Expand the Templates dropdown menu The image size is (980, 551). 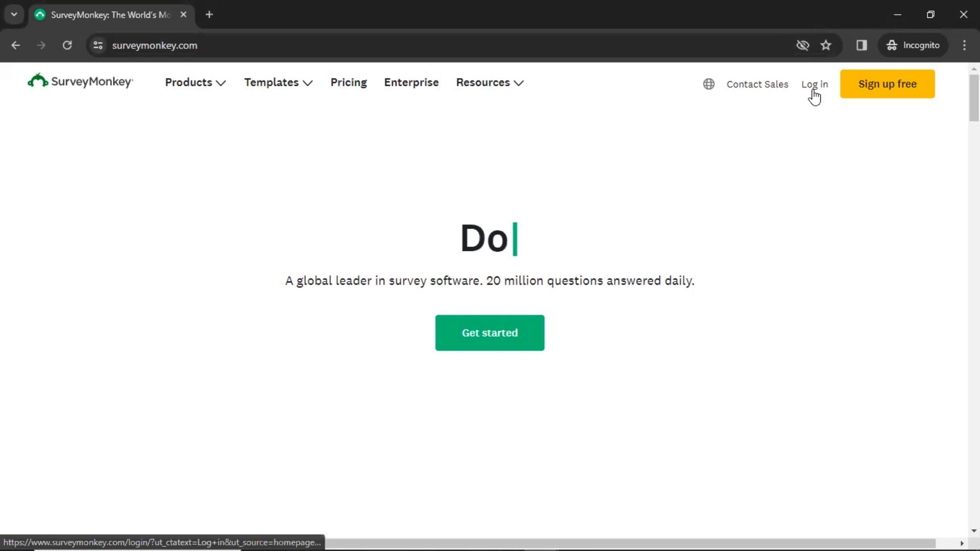pyautogui.click(x=278, y=82)
